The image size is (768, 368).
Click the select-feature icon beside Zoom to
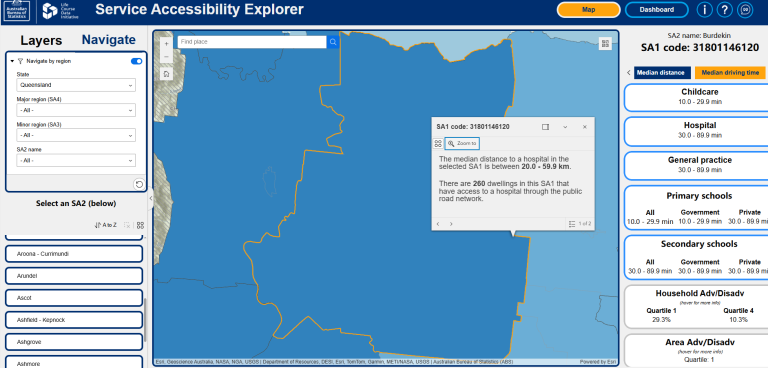(x=438, y=144)
